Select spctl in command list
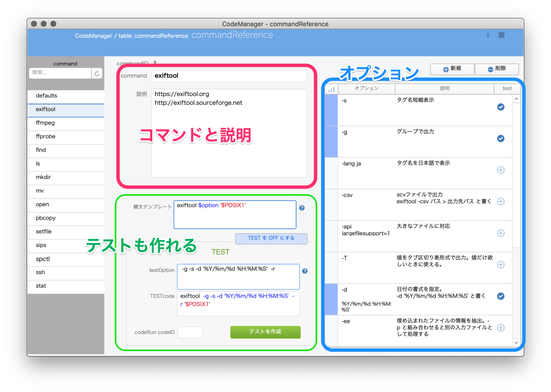This screenshot has height=392, width=551. [x=66, y=259]
